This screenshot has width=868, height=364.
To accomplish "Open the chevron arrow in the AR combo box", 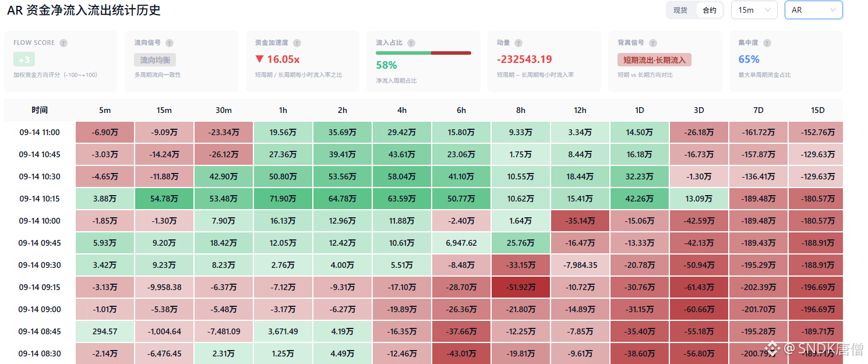I will [x=833, y=10].
